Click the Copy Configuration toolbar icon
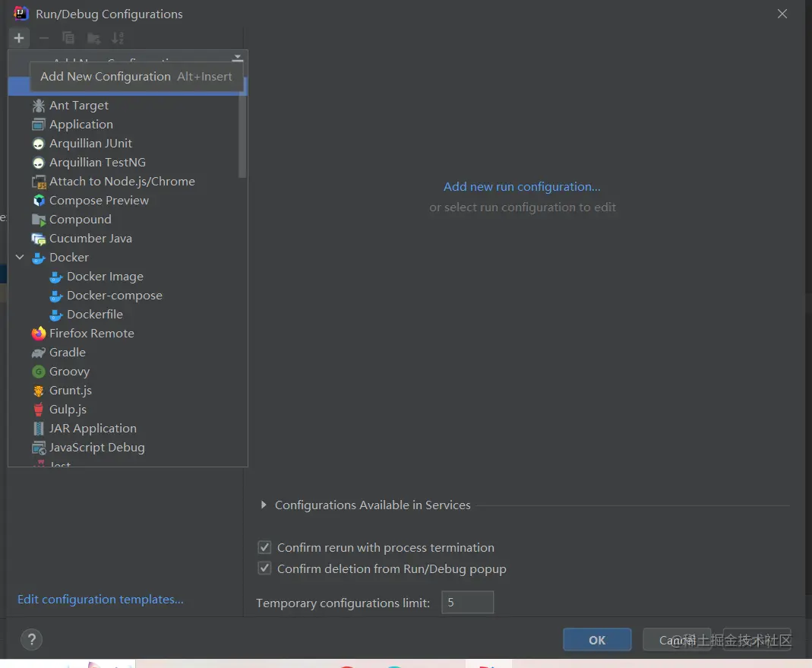The height and width of the screenshot is (668, 812). tap(68, 38)
